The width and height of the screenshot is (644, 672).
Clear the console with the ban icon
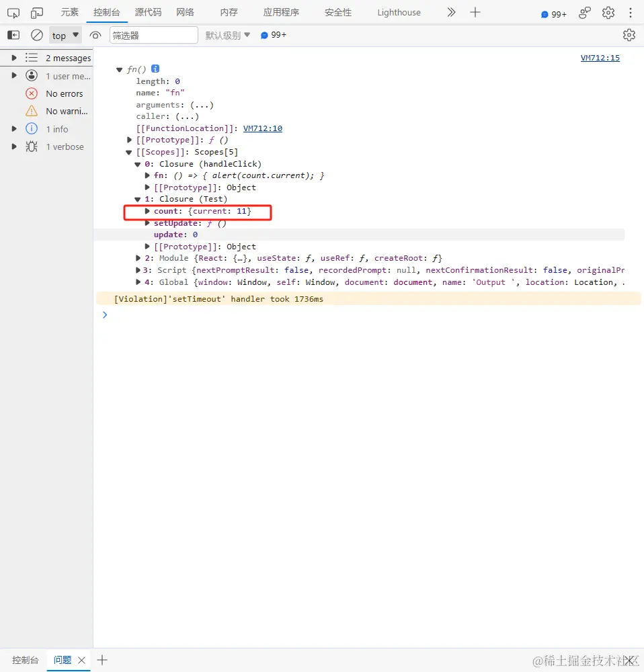coord(37,35)
